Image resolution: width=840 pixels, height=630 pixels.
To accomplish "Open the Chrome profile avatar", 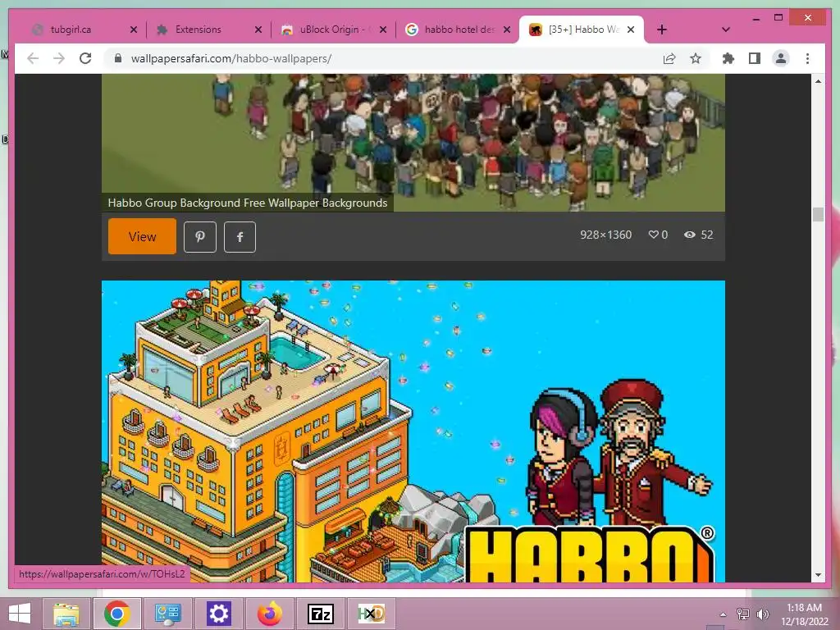I will point(781,58).
